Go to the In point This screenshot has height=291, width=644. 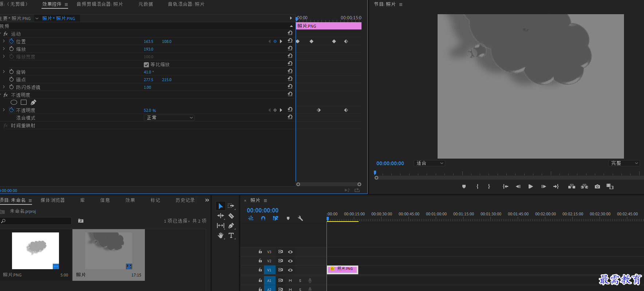[505, 187]
